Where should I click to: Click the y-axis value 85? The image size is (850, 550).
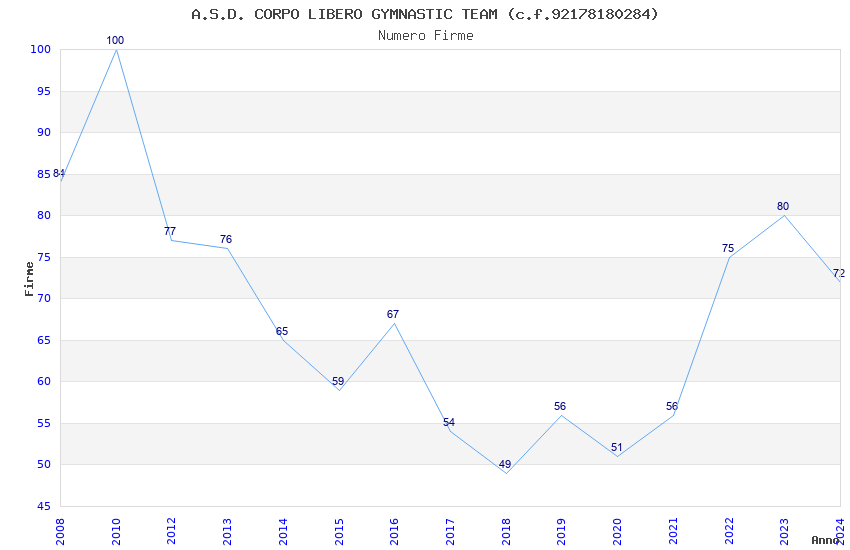tap(44, 174)
